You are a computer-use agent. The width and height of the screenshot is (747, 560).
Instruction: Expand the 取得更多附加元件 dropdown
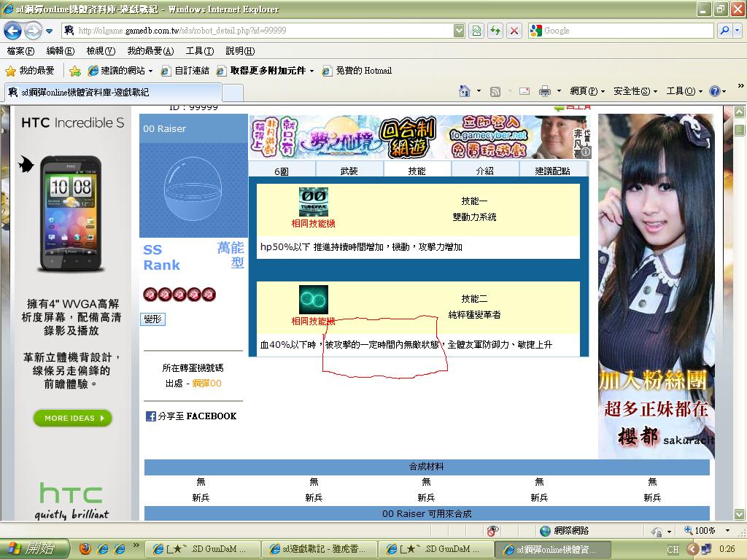pyautogui.click(x=311, y=71)
